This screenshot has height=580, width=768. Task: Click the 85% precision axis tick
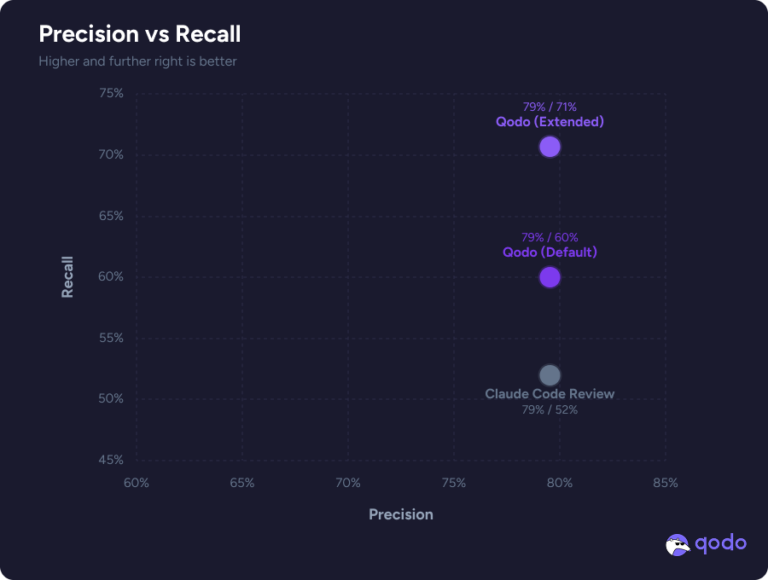click(x=665, y=483)
